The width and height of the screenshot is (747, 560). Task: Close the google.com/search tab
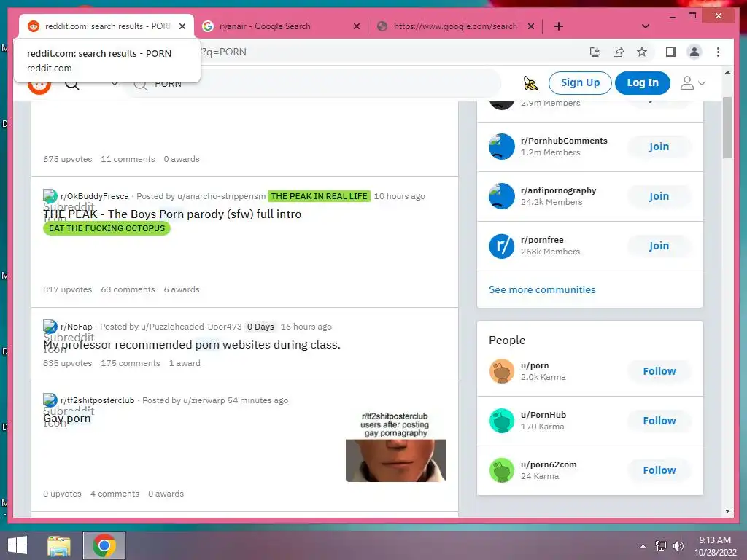click(x=531, y=26)
